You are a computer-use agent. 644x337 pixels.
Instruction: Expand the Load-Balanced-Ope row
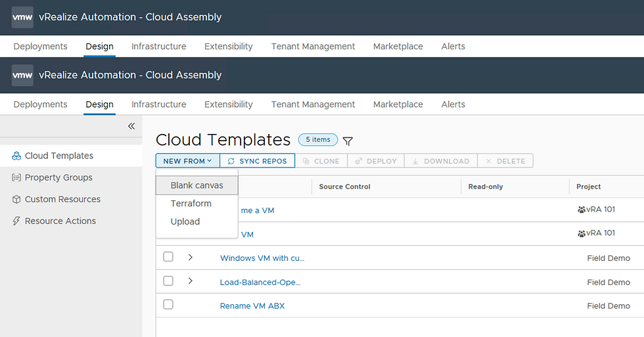point(190,281)
